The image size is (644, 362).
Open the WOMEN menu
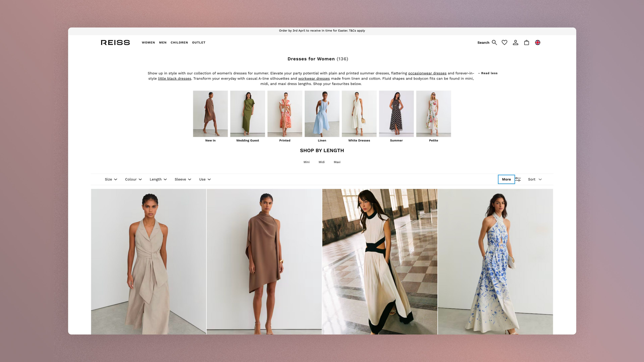pyautogui.click(x=148, y=42)
